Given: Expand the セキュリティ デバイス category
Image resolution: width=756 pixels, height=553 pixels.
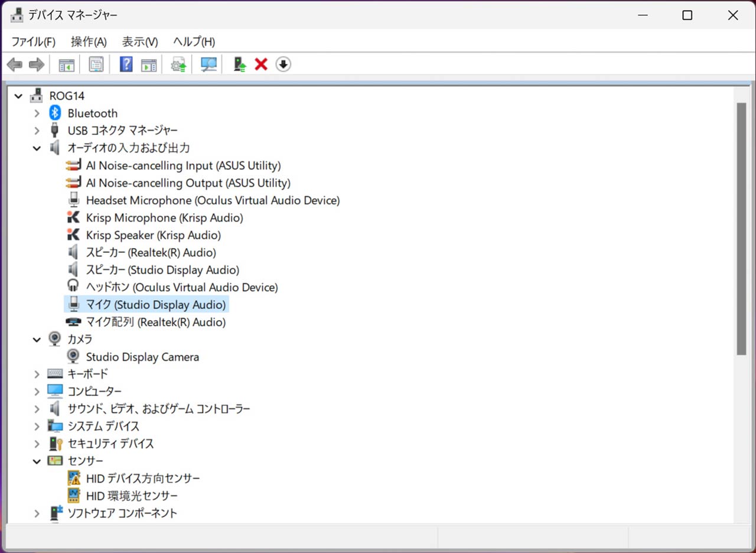Looking at the screenshot, I should 37,443.
